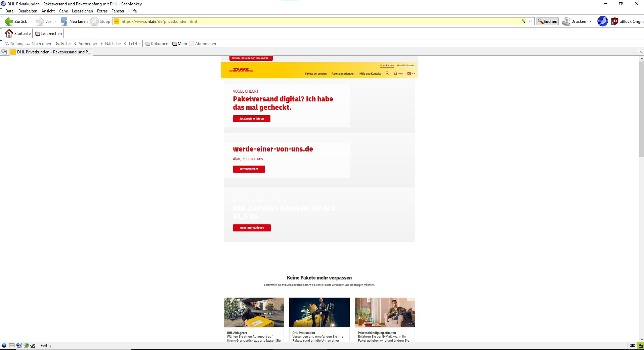Open the Zurück history dropdown arrow
644x350 pixels.
click(31, 21)
